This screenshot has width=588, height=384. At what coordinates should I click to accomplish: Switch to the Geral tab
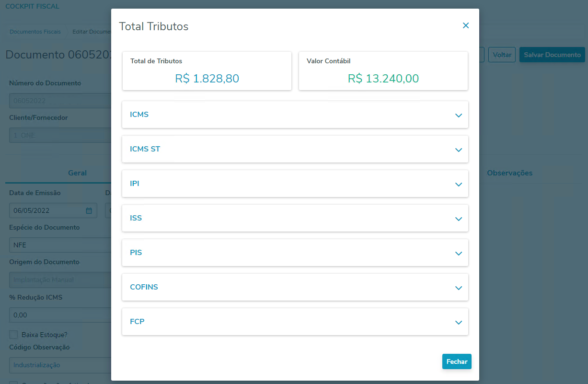[x=77, y=173]
